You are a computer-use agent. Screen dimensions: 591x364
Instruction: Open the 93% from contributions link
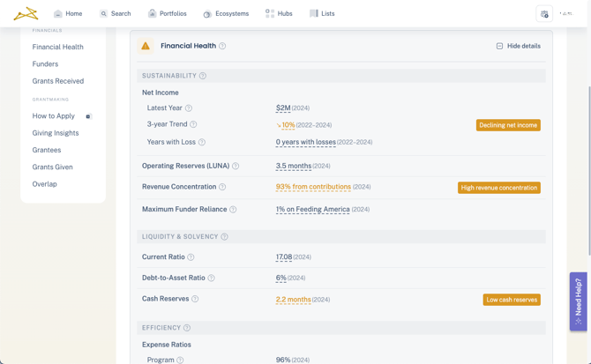[313, 187]
